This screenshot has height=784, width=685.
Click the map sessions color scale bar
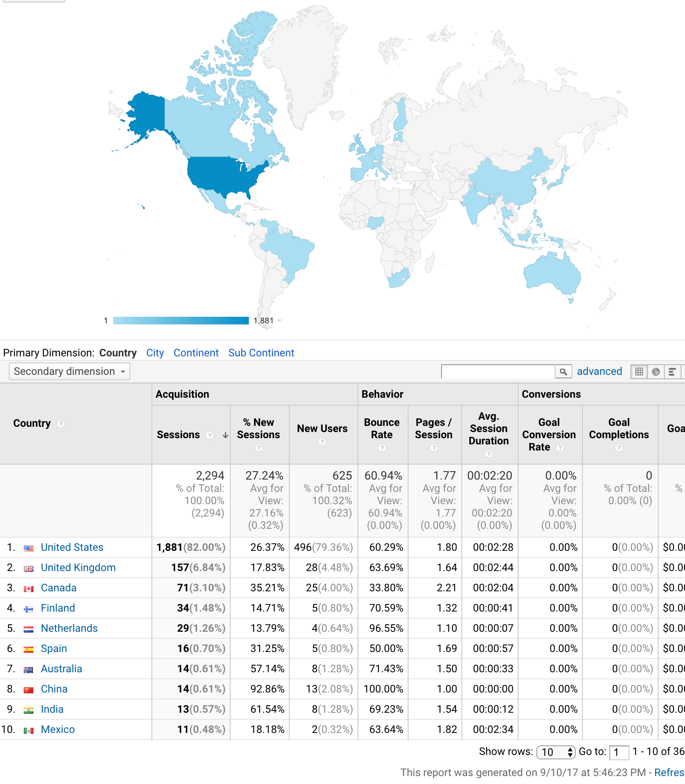coord(181,321)
